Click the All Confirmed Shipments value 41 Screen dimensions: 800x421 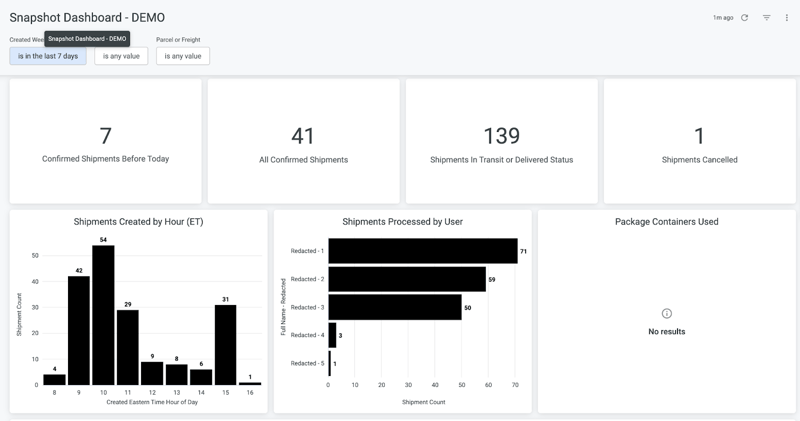click(303, 136)
